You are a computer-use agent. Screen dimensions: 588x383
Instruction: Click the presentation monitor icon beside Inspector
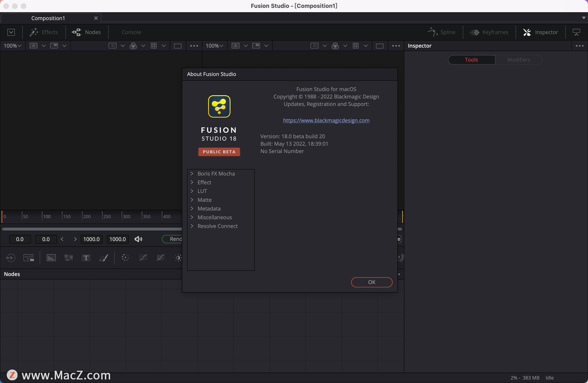(576, 32)
